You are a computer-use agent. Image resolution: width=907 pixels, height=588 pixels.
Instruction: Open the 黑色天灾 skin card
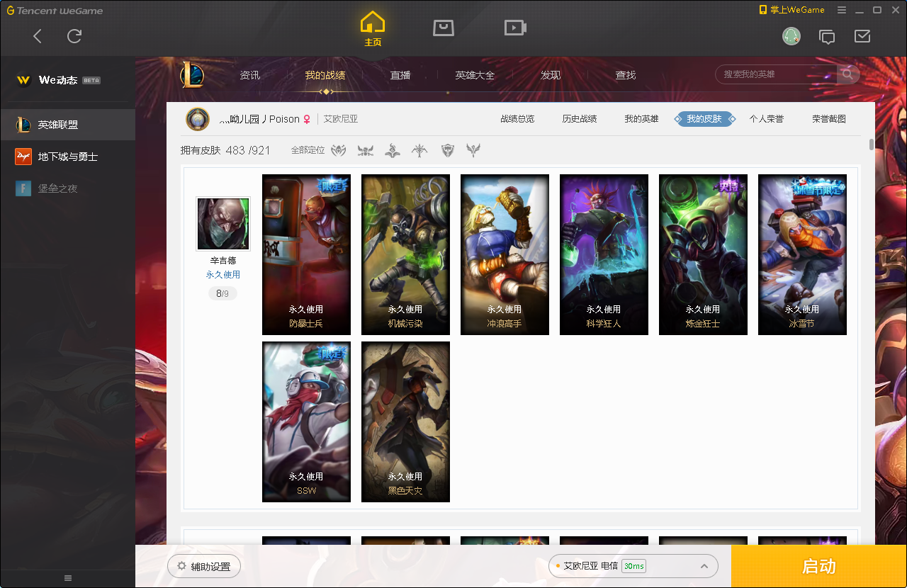point(405,422)
